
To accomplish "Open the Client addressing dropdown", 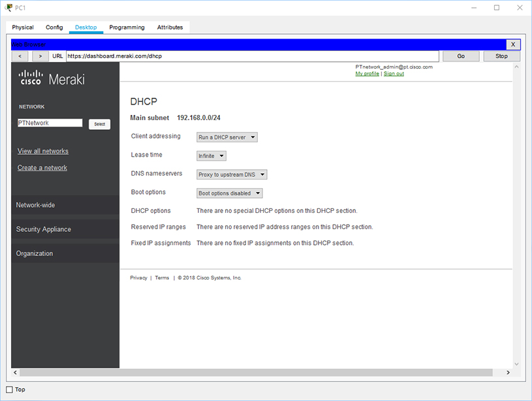I will [x=227, y=137].
